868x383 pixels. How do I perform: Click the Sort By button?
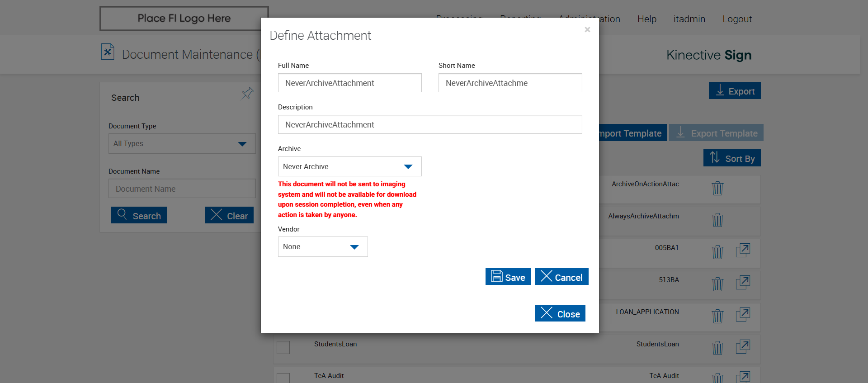[731, 158]
